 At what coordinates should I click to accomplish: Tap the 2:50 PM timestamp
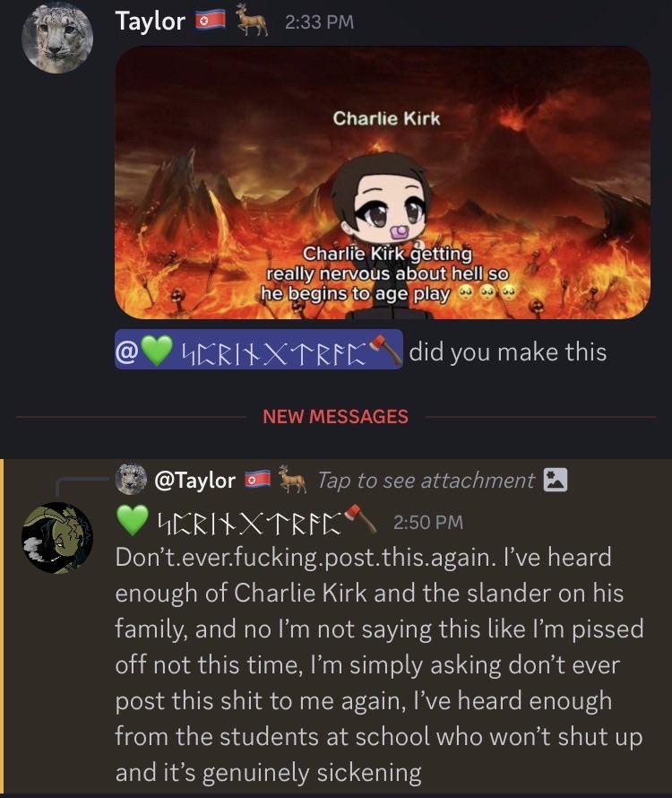(x=428, y=523)
